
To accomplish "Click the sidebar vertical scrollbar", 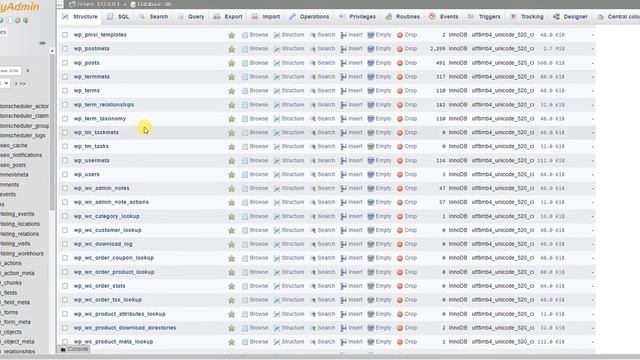I will 52,133.
